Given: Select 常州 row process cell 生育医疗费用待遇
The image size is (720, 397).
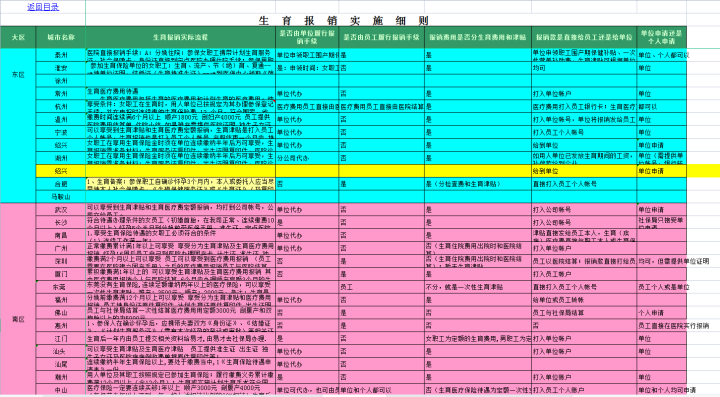Looking at the screenshot, I should tap(180, 94).
